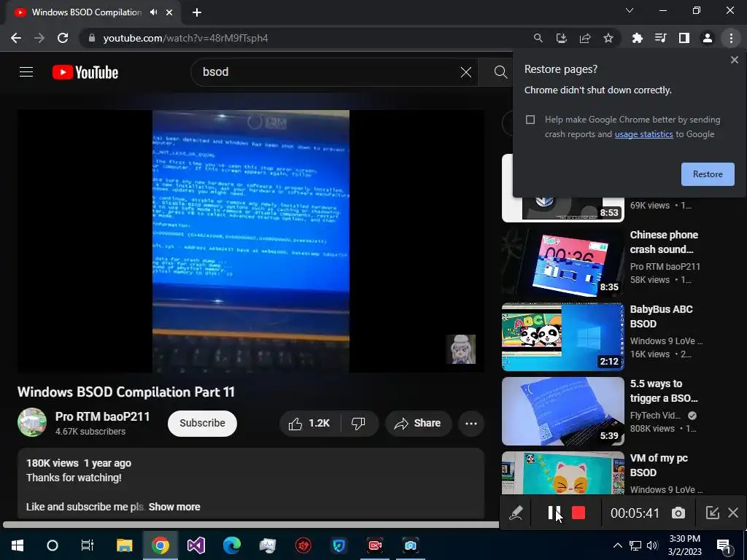Image resolution: width=747 pixels, height=560 pixels.
Task: Open volume control in system tray
Action: [x=652, y=545]
